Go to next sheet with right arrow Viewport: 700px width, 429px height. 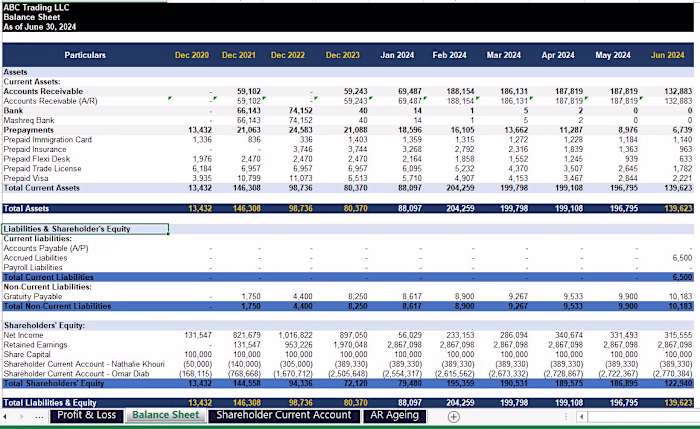(21, 417)
